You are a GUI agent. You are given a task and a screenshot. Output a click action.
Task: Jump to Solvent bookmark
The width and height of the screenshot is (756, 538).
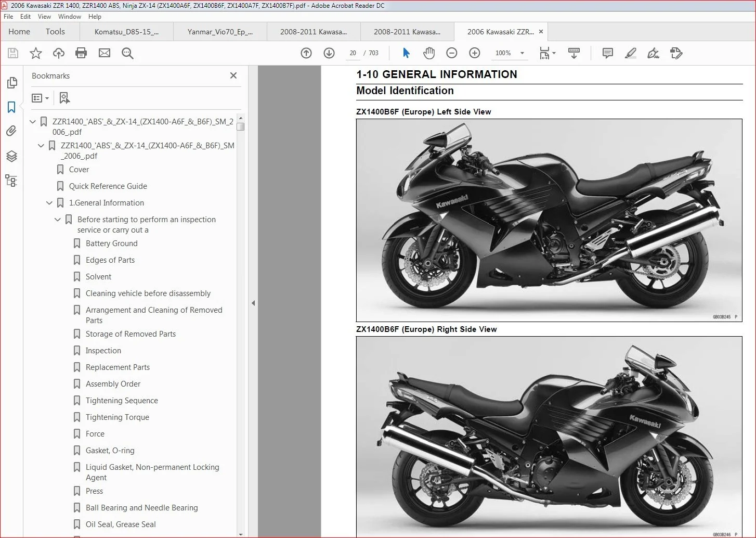pos(98,277)
